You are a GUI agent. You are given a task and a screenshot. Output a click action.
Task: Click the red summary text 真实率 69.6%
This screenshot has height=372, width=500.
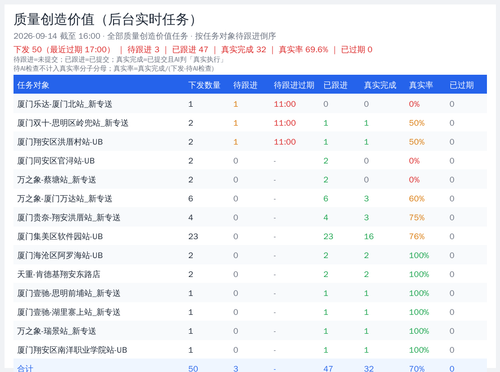point(303,50)
